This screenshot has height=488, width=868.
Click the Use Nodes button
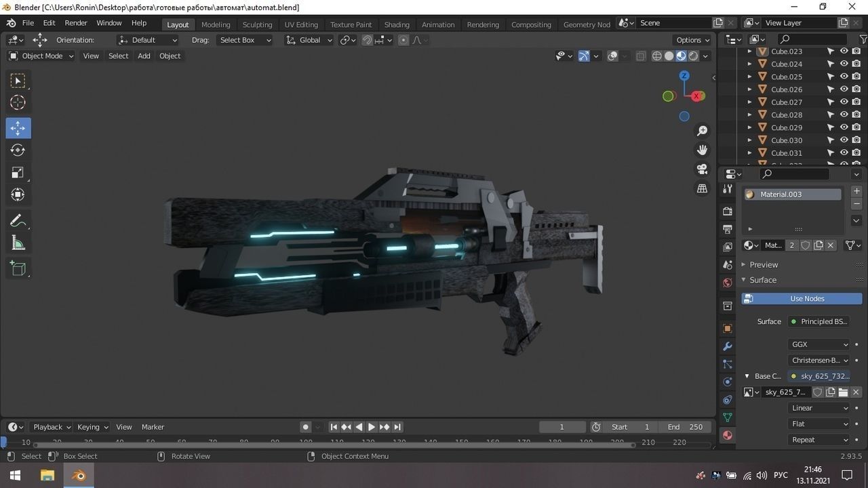coord(802,299)
